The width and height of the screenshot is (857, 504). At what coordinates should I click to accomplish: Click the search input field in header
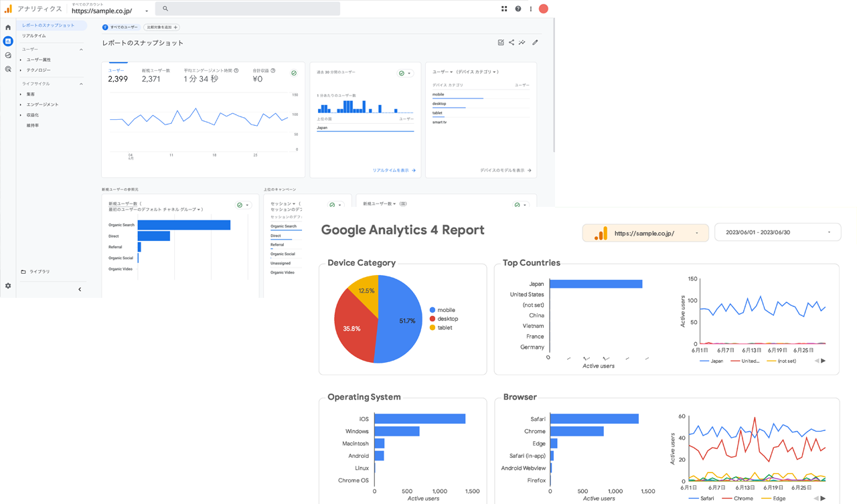pos(248,9)
